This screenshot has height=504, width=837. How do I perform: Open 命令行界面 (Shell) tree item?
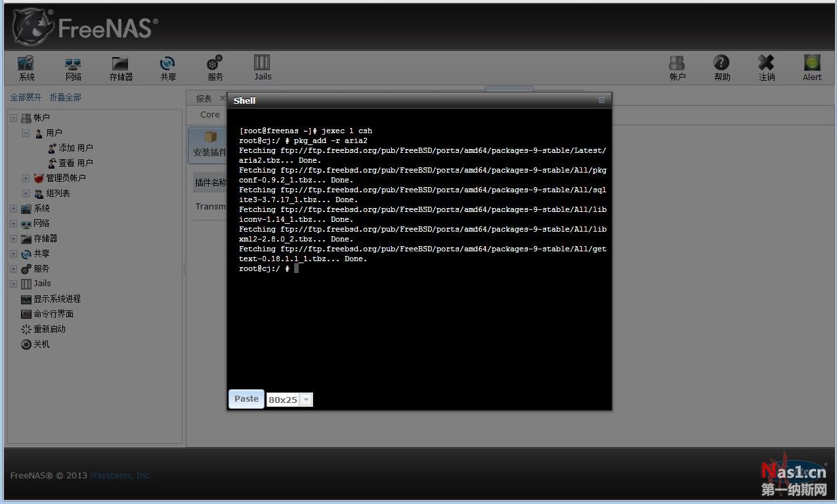click(53, 314)
